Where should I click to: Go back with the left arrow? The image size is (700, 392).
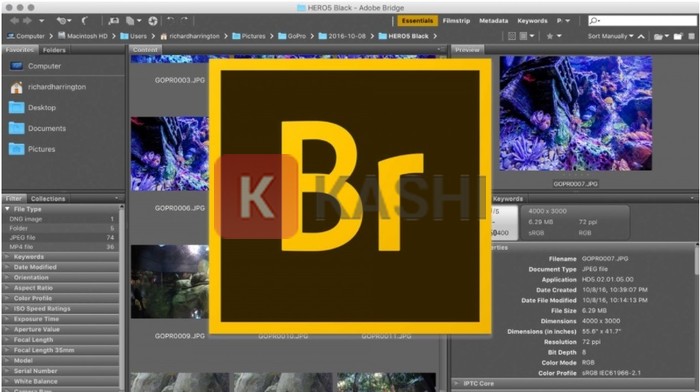tap(14, 21)
